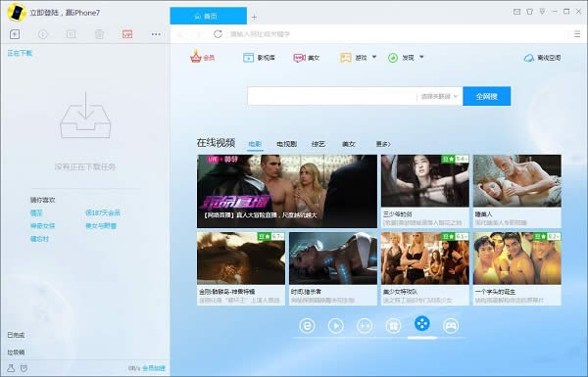Click the blue 全网搜 search button

[x=486, y=96]
